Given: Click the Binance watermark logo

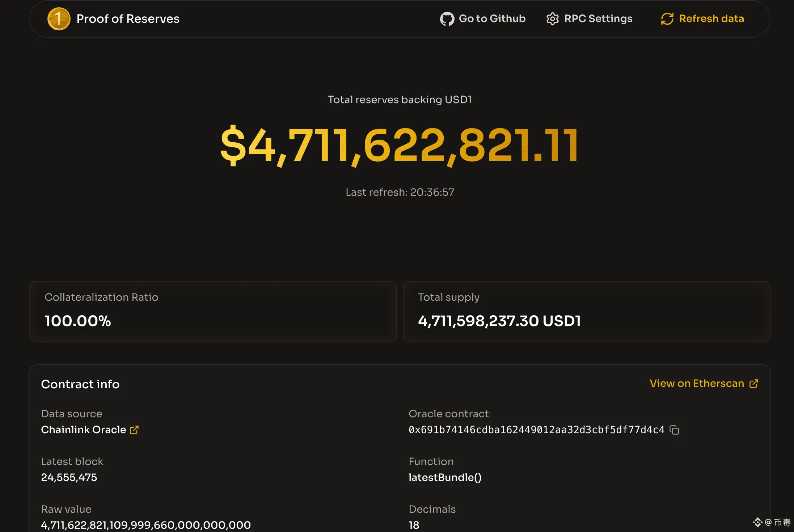Looking at the screenshot, I should pyautogui.click(x=757, y=522).
